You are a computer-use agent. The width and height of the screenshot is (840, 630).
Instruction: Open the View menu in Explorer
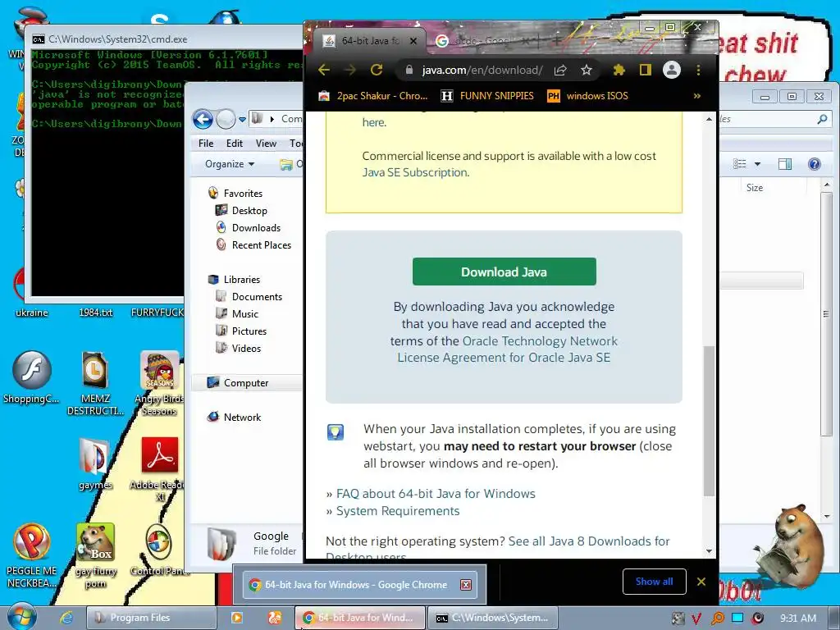[x=266, y=144]
